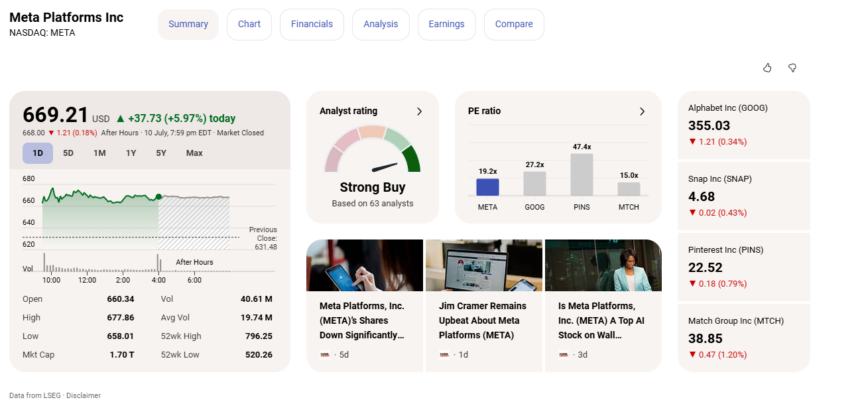Open Match Group Inc (MTCH) stock card

point(744,338)
